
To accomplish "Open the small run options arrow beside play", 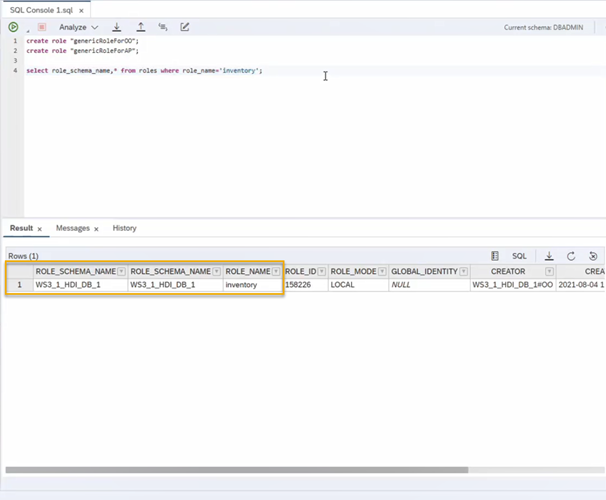I will [28, 30].
